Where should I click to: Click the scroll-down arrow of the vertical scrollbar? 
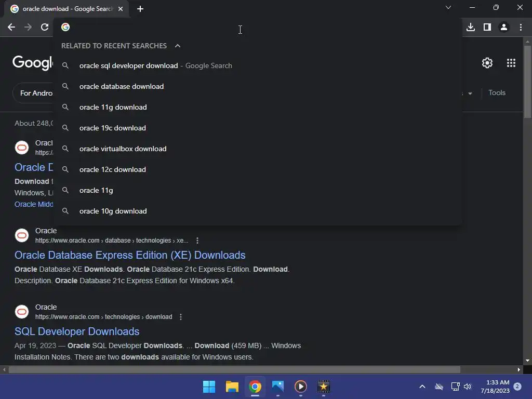coord(527,361)
